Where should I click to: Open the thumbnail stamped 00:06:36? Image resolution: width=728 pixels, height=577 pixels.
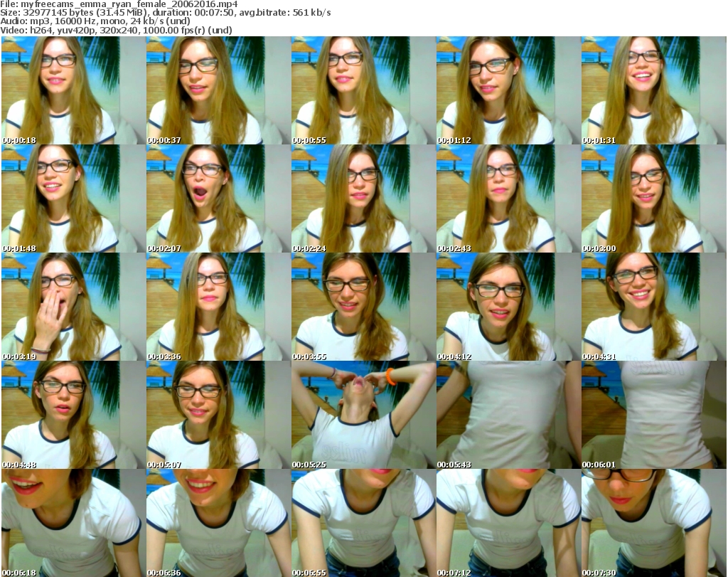[x=219, y=523]
